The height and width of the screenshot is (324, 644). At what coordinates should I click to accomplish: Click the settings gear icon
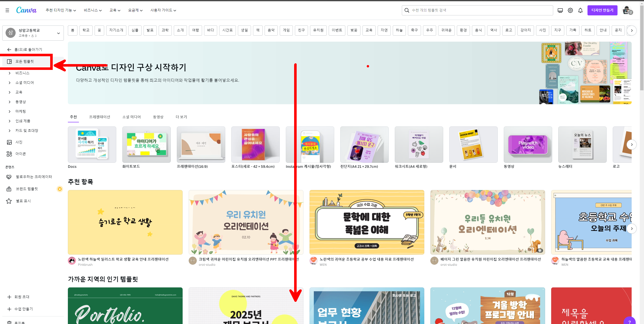(570, 10)
